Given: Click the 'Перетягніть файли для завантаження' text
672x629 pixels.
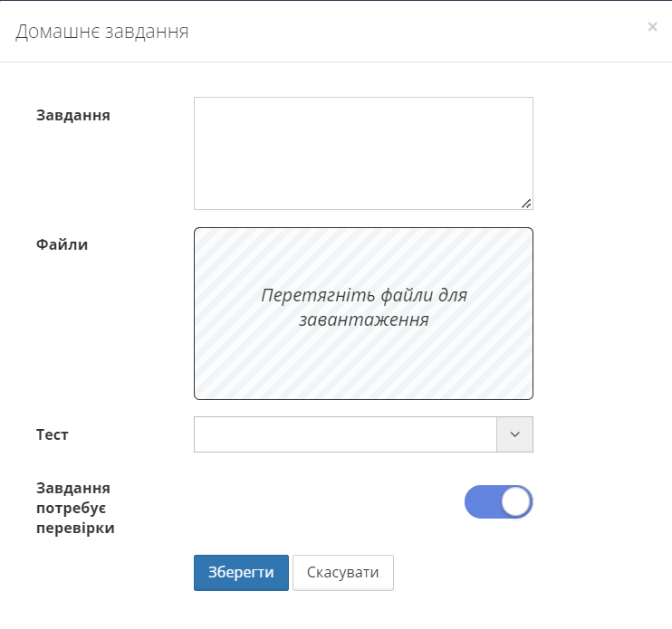Looking at the screenshot, I should 363,308.
